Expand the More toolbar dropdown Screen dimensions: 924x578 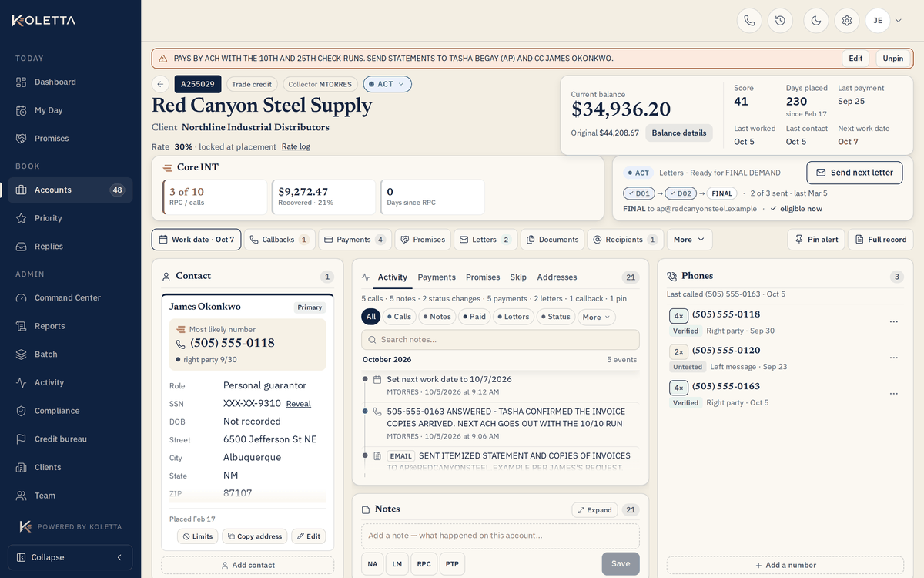(x=689, y=240)
